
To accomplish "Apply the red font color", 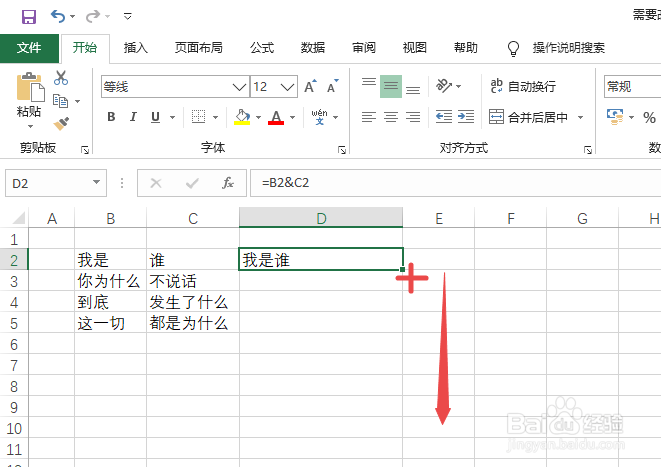I will pyautogui.click(x=276, y=117).
